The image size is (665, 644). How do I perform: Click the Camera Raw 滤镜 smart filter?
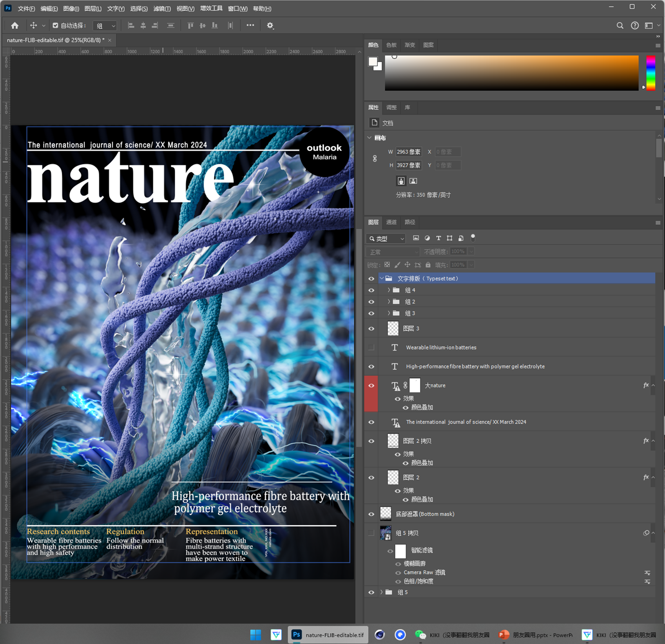click(x=424, y=572)
